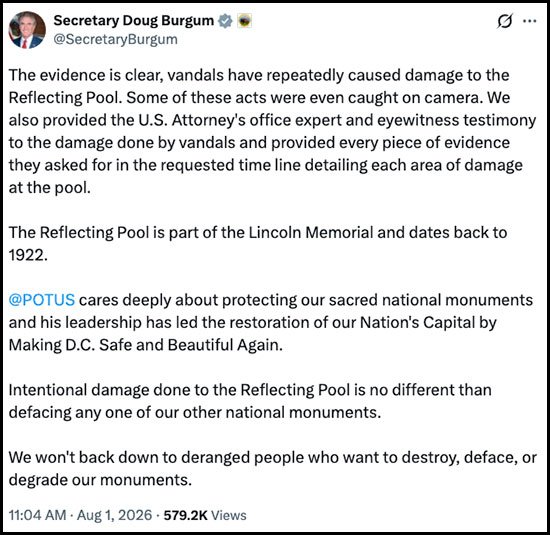The image size is (550, 535).
Task: Click the 'We won't back down' paragraph
Action: [x=273, y=469]
